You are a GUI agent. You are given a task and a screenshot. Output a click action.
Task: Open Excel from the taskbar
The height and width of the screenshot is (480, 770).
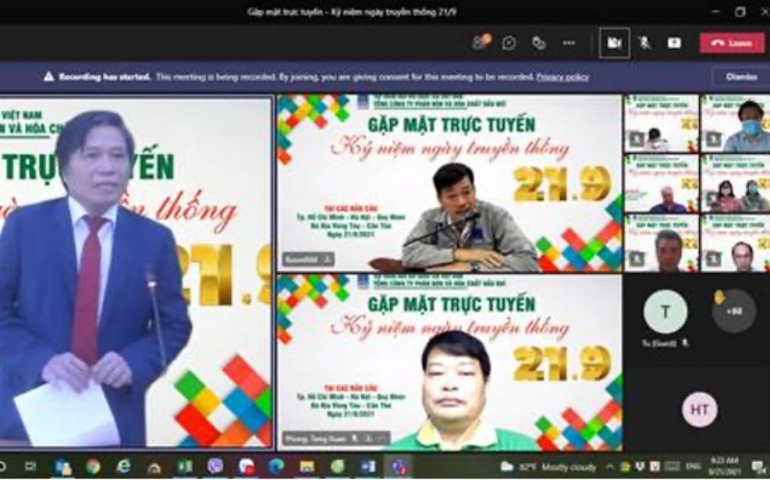pos(185,466)
